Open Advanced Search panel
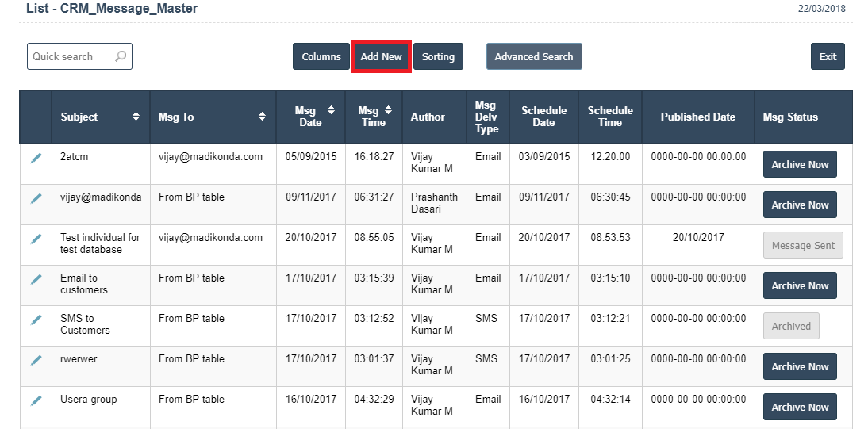The height and width of the screenshot is (429, 868). pyautogui.click(x=534, y=56)
